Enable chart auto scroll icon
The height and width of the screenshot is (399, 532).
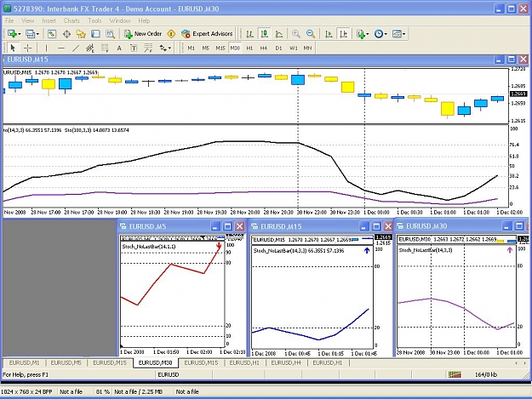tap(329, 34)
